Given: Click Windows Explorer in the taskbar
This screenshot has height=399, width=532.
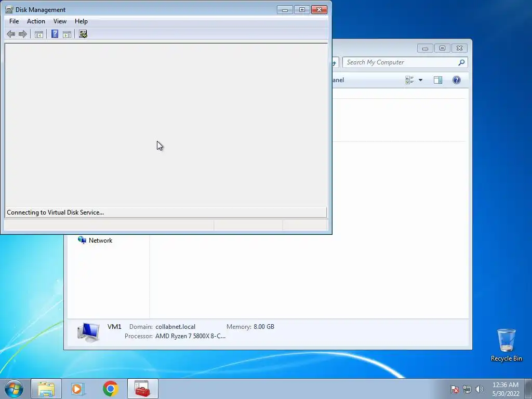Looking at the screenshot, I should tap(46, 389).
